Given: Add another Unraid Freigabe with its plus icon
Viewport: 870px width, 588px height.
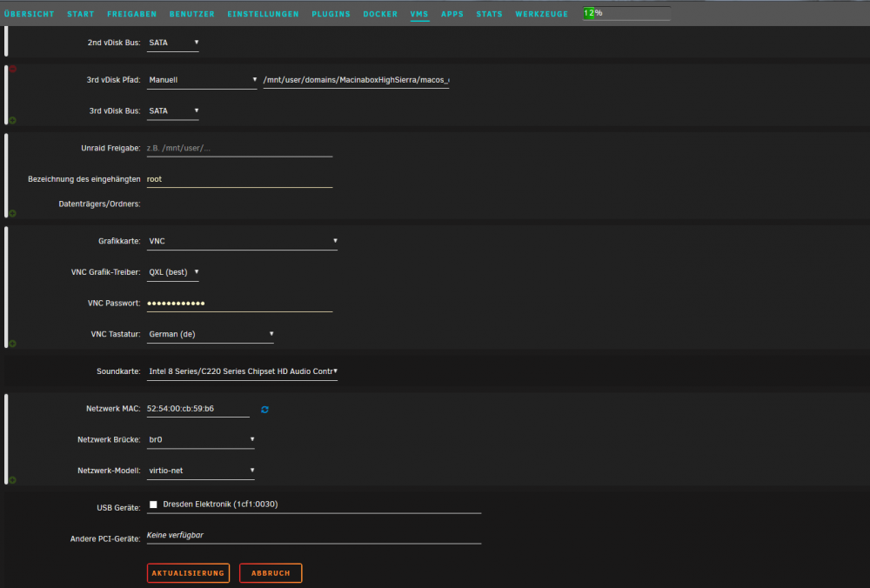Looking at the screenshot, I should tap(13, 214).
